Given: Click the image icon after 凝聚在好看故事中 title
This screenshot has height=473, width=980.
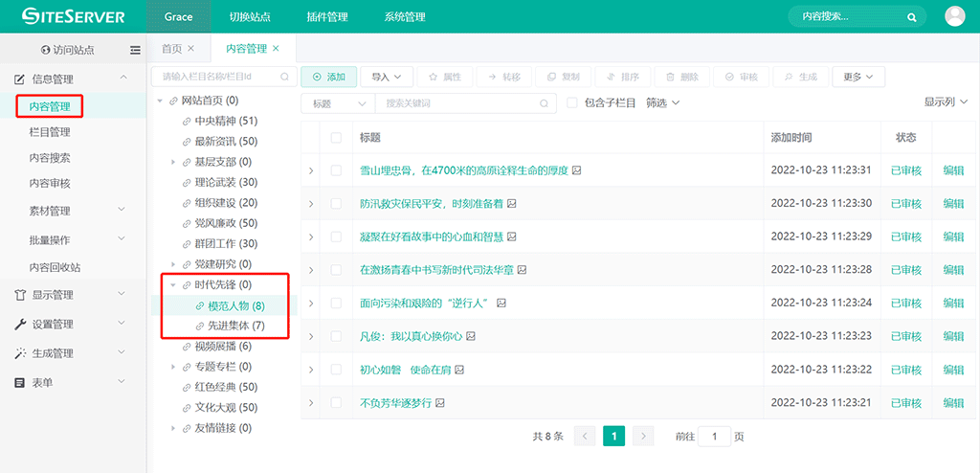Looking at the screenshot, I should point(512,236).
